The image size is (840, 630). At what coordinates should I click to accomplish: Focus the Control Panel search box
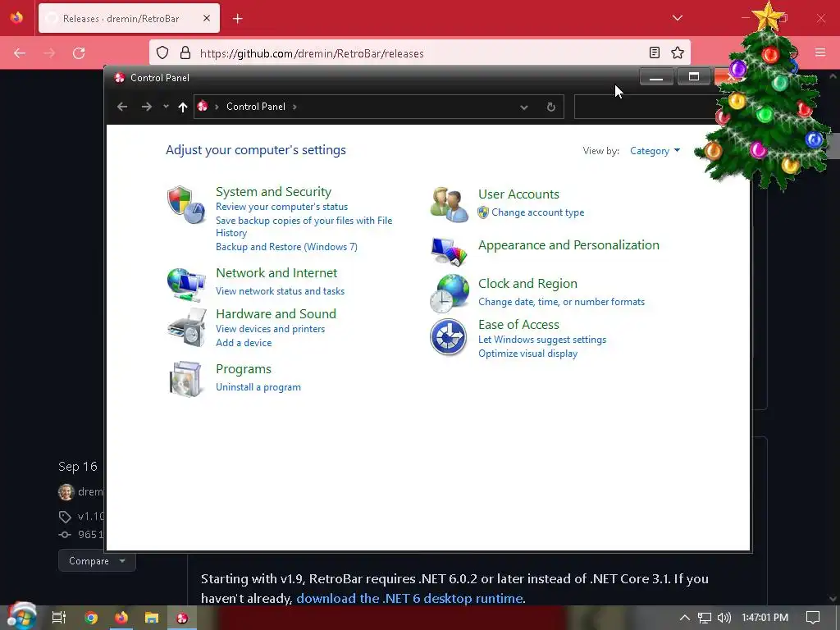click(645, 107)
